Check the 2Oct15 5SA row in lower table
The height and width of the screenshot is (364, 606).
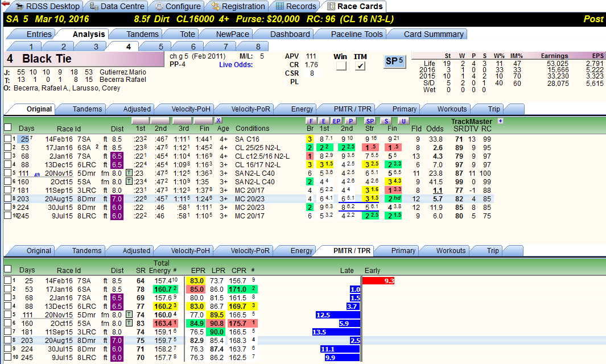click(x=8, y=322)
